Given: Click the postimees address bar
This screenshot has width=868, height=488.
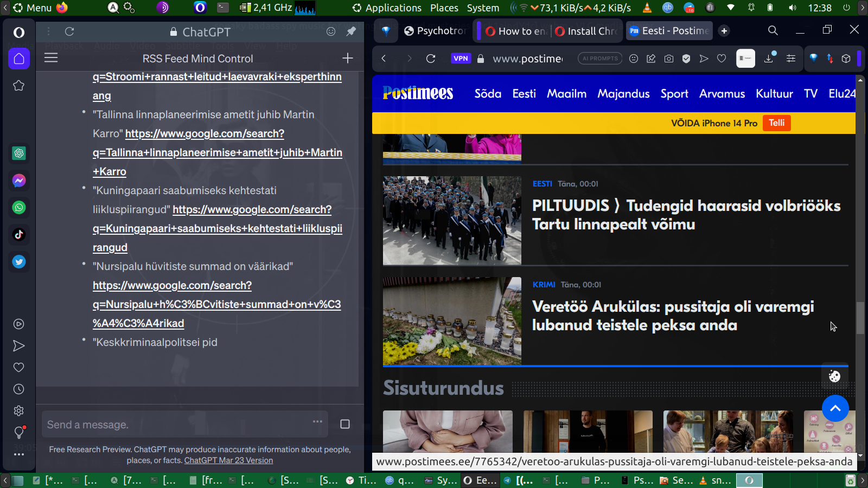Looking at the screenshot, I should click(x=527, y=59).
